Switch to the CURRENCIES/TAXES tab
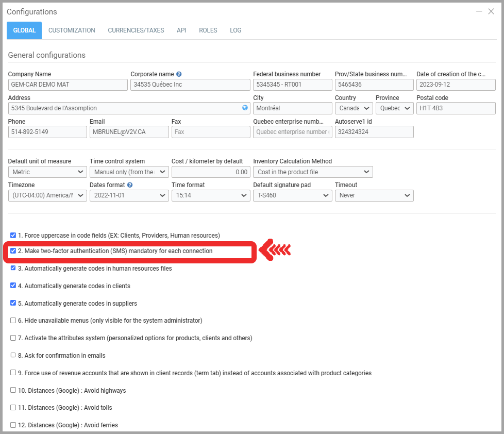The image size is (504, 434). (136, 30)
